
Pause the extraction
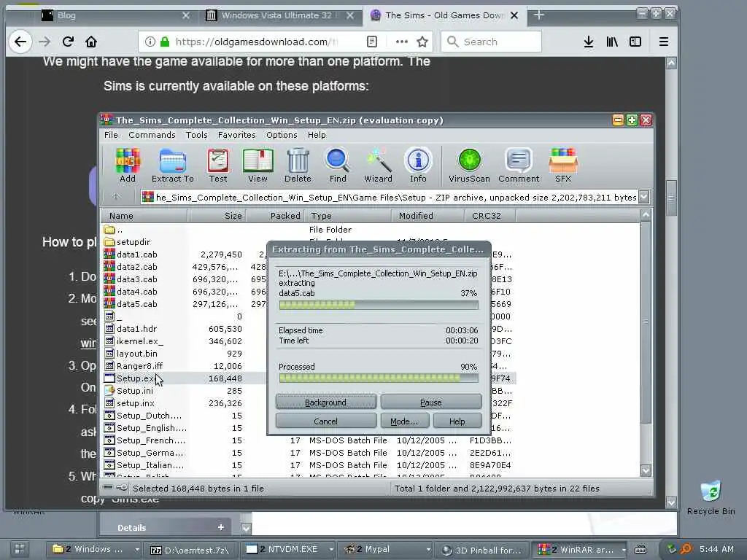click(430, 402)
